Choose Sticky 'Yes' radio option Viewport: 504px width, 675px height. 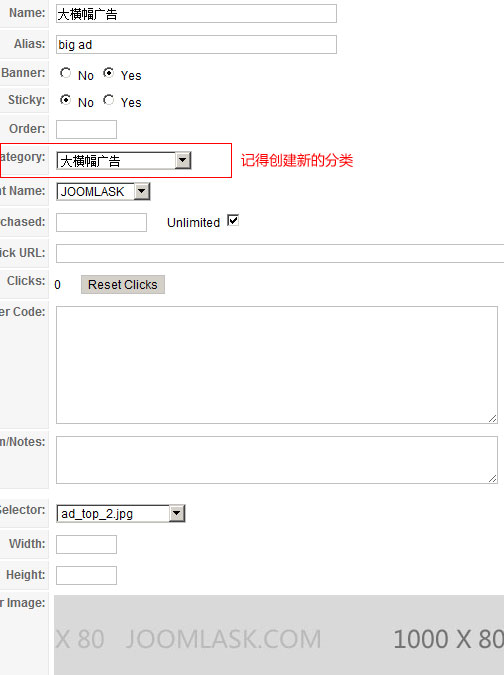click(108, 100)
